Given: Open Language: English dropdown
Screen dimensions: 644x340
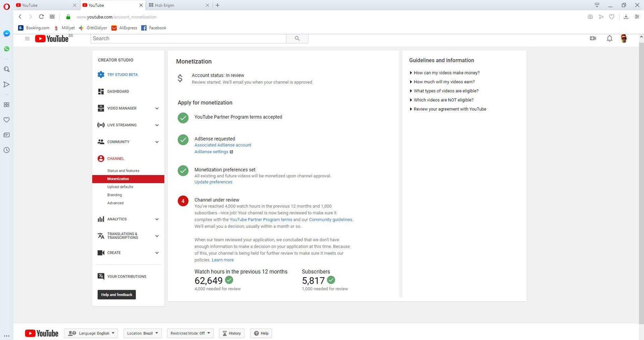Looking at the screenshot, I should [x=91, y=334].
